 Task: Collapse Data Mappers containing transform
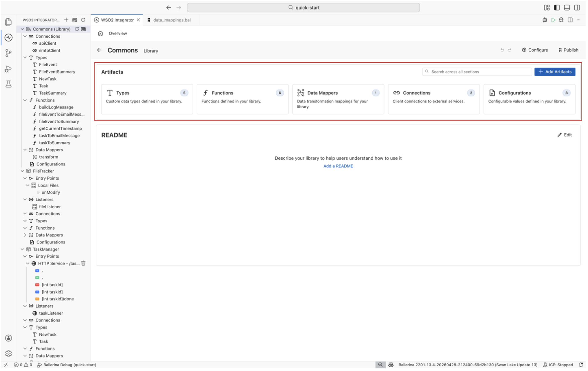pyautogui.click(x=25, y=150)
